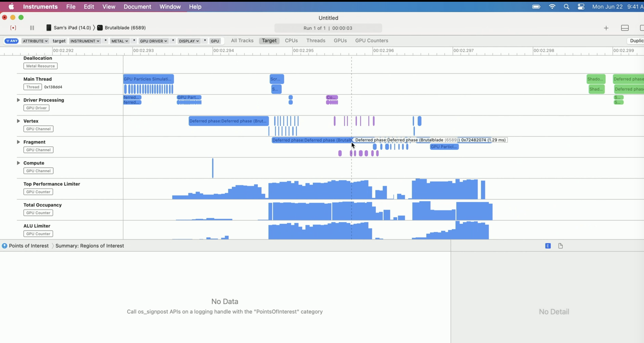Click the battery status icon
The image size is (644, 343).
pyautogui.click(x=536, y=7)
